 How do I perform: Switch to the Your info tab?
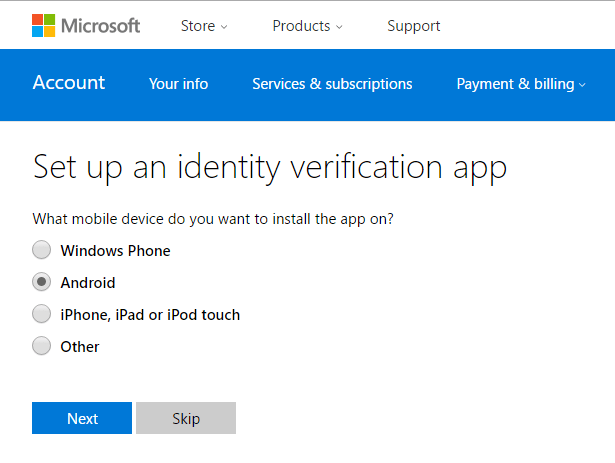coord(178,84)
